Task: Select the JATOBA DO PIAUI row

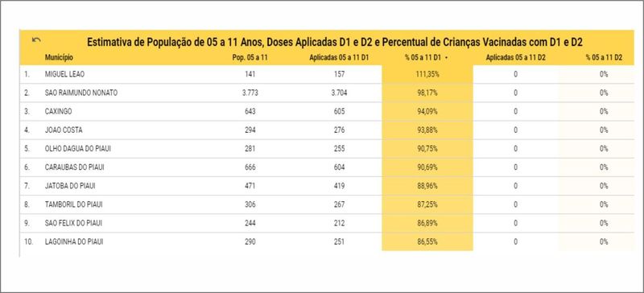Action: (327, 186)
